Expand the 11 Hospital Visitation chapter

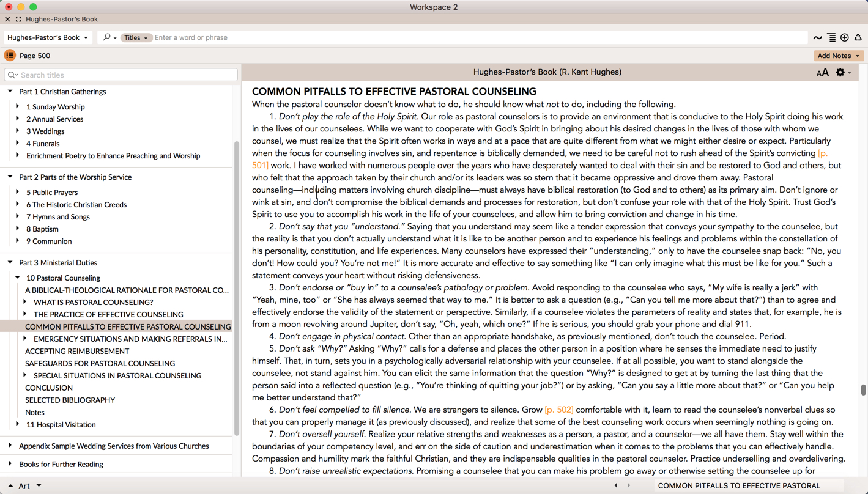18,424
